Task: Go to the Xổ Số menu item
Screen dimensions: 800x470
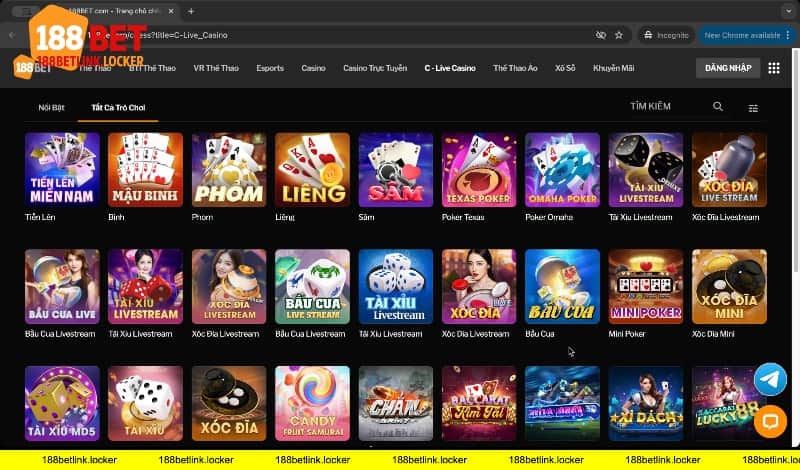Action: pyautogui.click(x=566, y=68)
